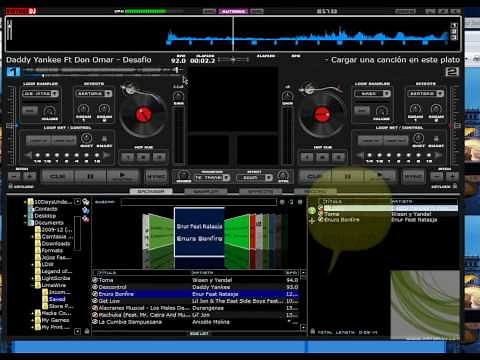The width and height of the screenshot is (480, 360).
Task: Pause the left deck
Action: 90,176
